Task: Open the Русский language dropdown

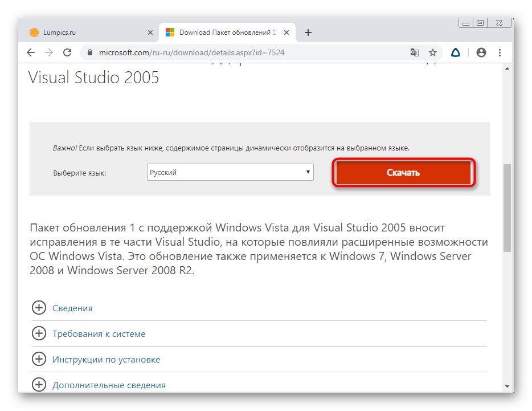Action: 230,172
